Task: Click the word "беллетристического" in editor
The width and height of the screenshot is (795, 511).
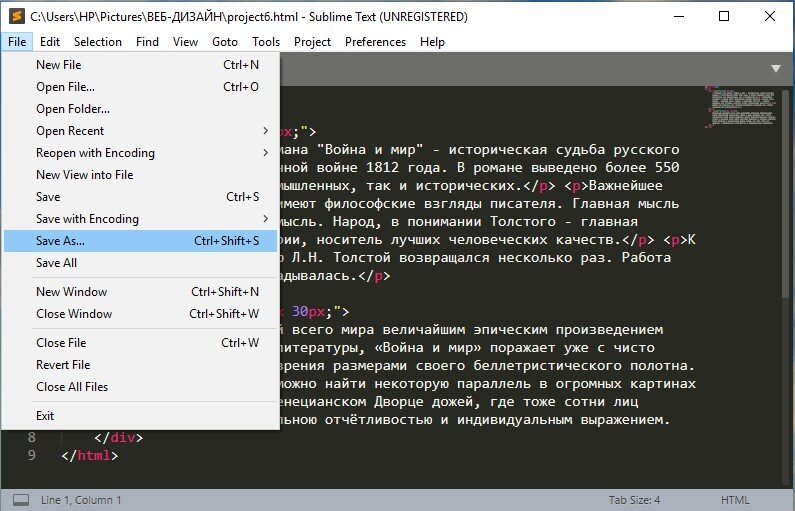Action: [x=548, y=366]
